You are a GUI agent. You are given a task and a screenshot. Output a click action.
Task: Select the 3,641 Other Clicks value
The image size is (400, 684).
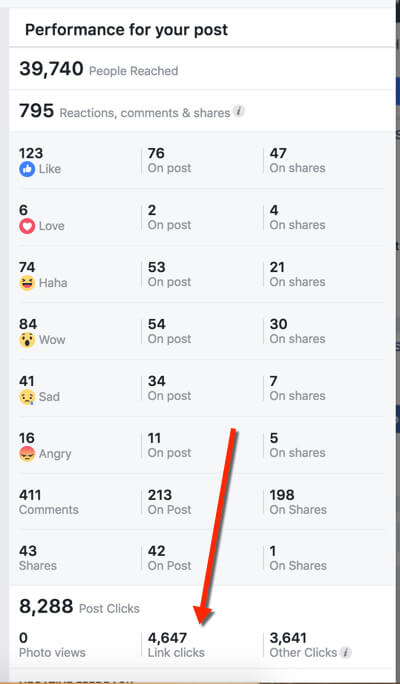[288, 638]
